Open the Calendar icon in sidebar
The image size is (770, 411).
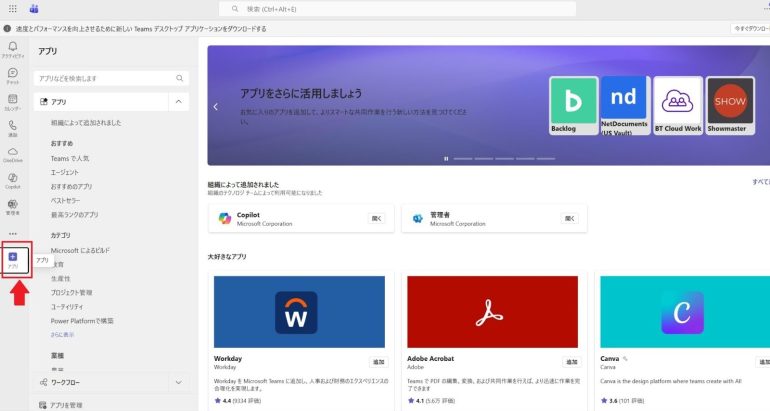coord(13,102)
